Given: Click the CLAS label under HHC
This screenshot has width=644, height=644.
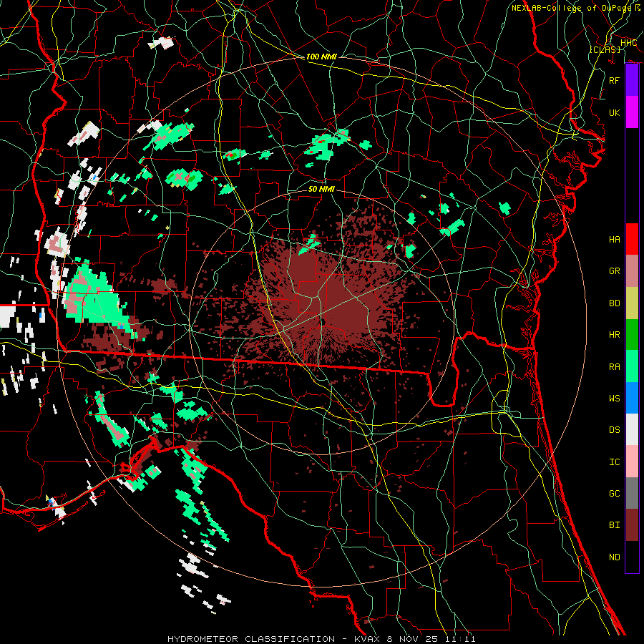Looking at the screenshot, I should pyautogui.click(x=605, y=49).
